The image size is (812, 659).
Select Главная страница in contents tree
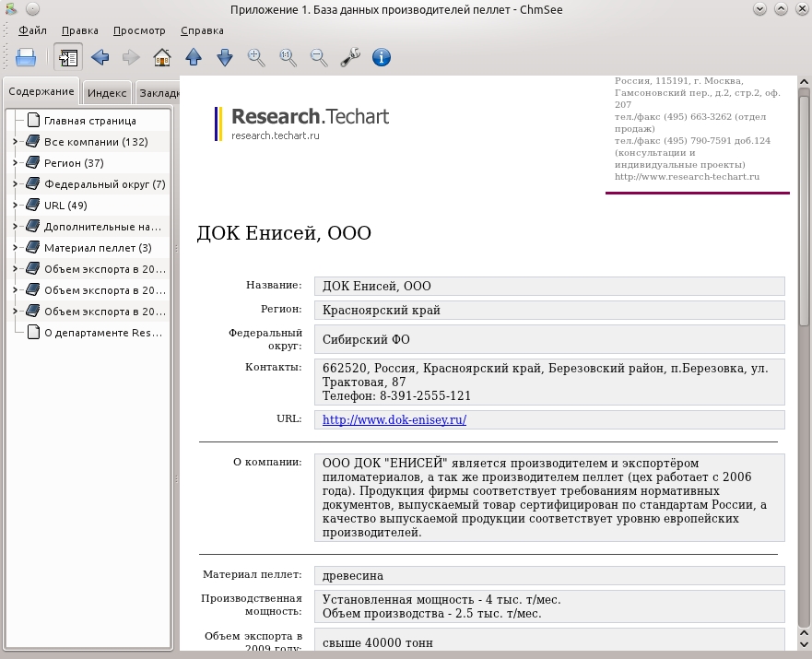coord(88,121)
